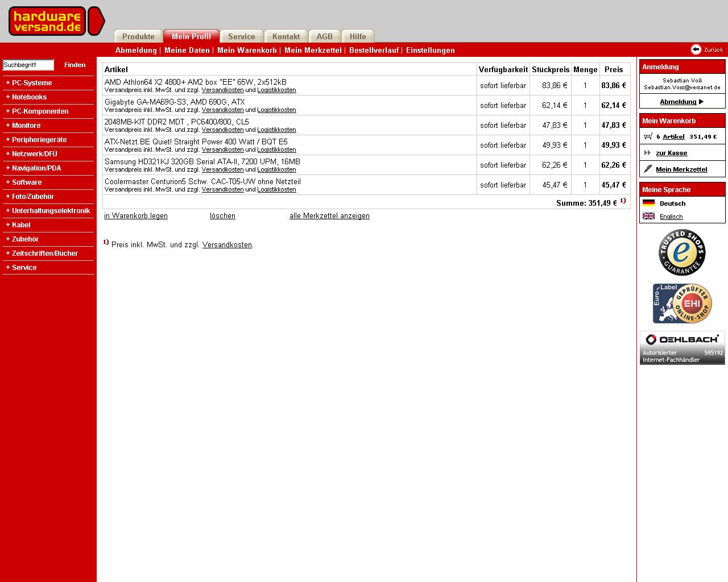This screenshot has height=582, width=728.
Task: Click 2048MB-KIT DDR2 MDT article name
Action: [177, 122]
